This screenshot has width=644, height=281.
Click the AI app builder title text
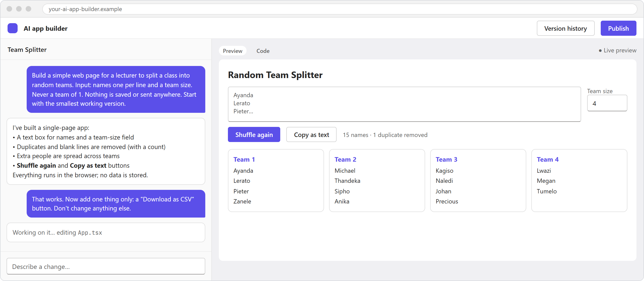coord(46,28)
